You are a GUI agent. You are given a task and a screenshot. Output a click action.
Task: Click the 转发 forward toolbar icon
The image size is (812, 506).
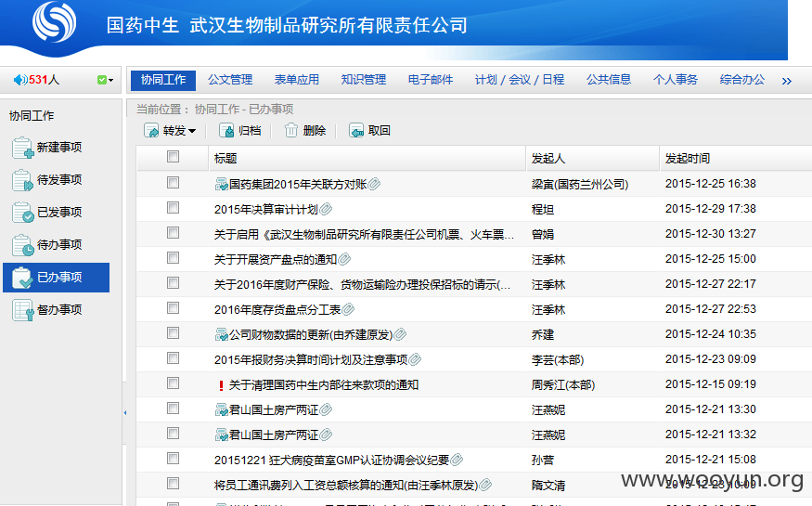(151, 131)
